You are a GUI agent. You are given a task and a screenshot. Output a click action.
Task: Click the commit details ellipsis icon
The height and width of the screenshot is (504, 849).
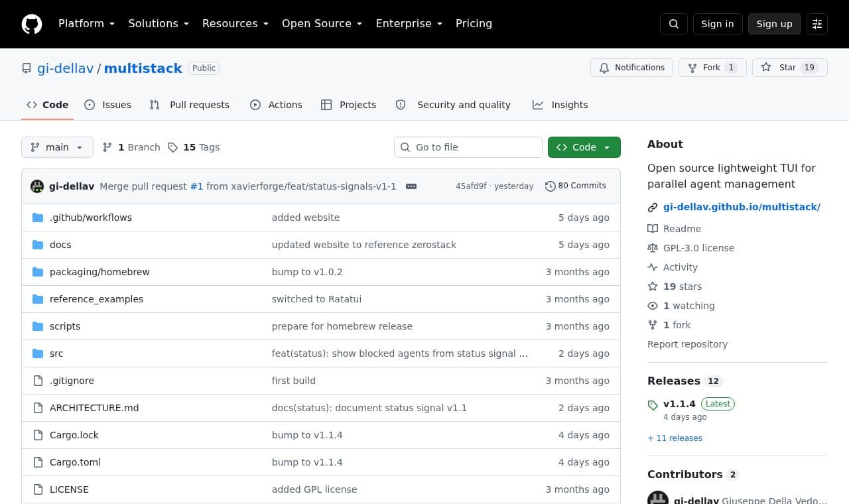coord(411,186)
